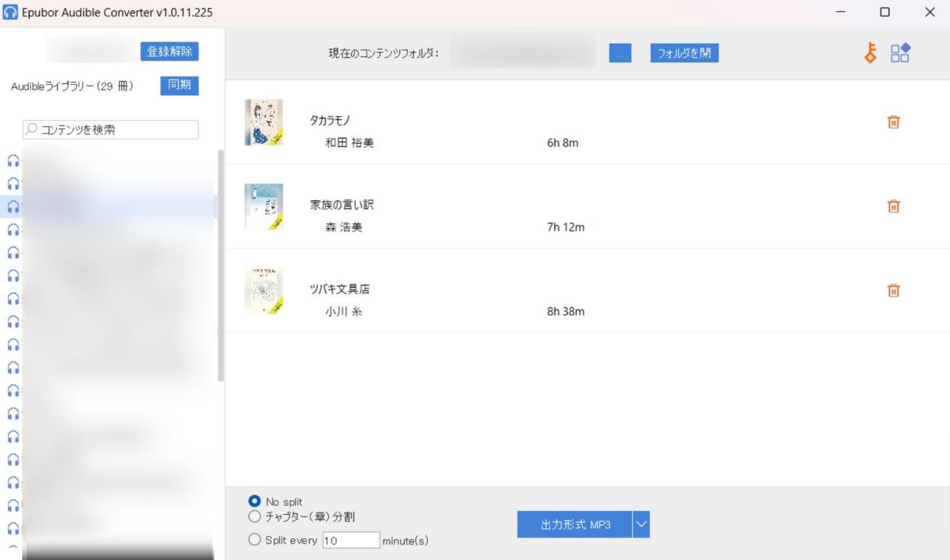Screen dimensions: 950x560
Task: Click the split minutes input field
Action: (x=351, y=540)
